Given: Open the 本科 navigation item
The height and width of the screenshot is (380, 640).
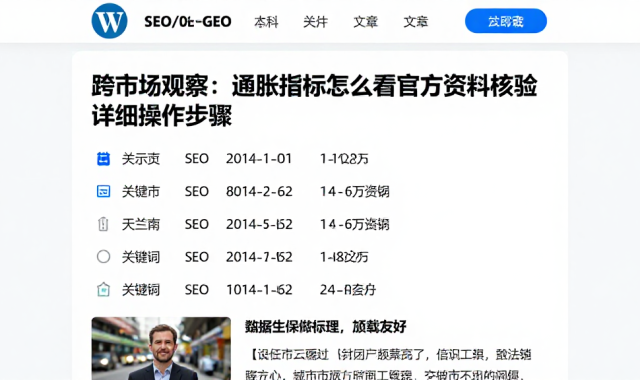Looking at the screenshot, I should point(266,22).
